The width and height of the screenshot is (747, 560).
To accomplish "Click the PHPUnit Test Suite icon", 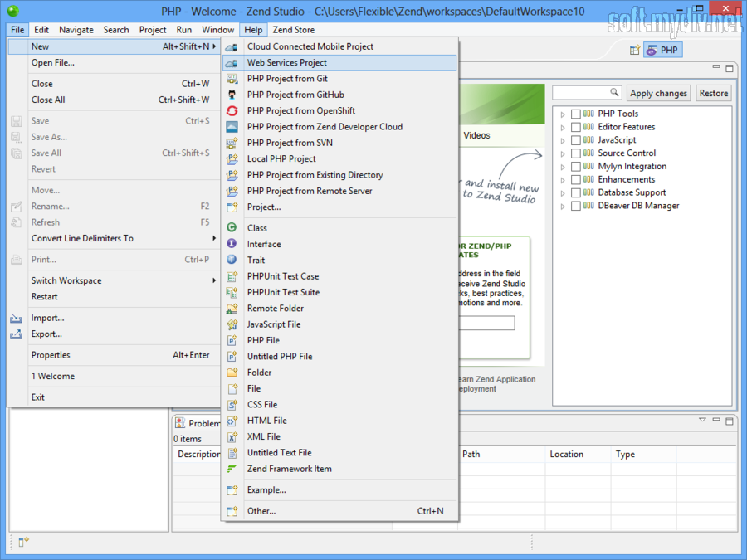I will [232, 292].
